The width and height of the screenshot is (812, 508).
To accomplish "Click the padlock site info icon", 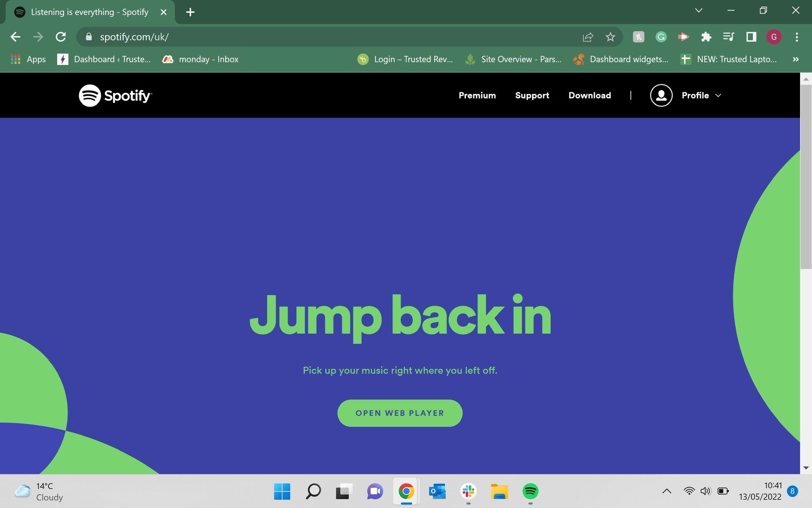I will [89, 37].
